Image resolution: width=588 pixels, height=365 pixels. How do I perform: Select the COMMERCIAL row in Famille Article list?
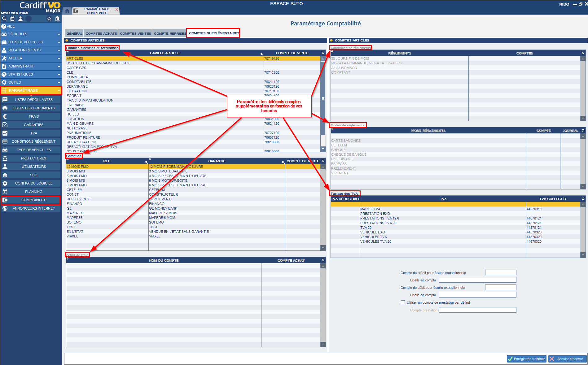(x=193, y=77)
